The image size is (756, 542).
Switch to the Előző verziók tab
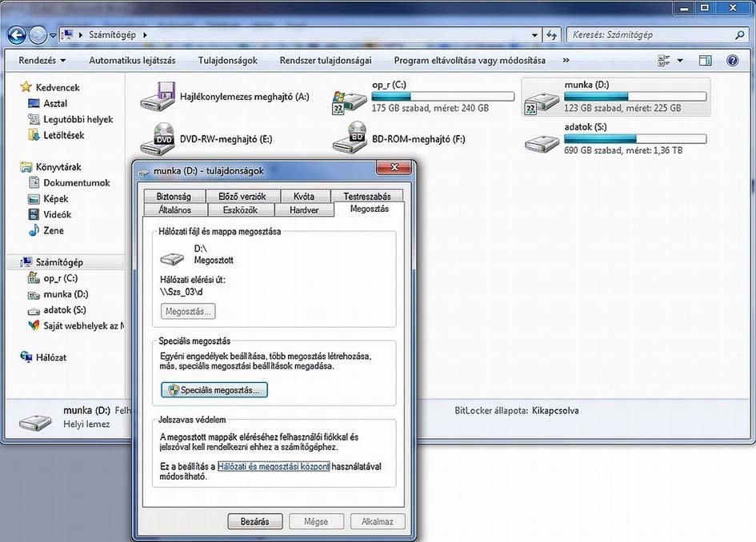[242, 196]
